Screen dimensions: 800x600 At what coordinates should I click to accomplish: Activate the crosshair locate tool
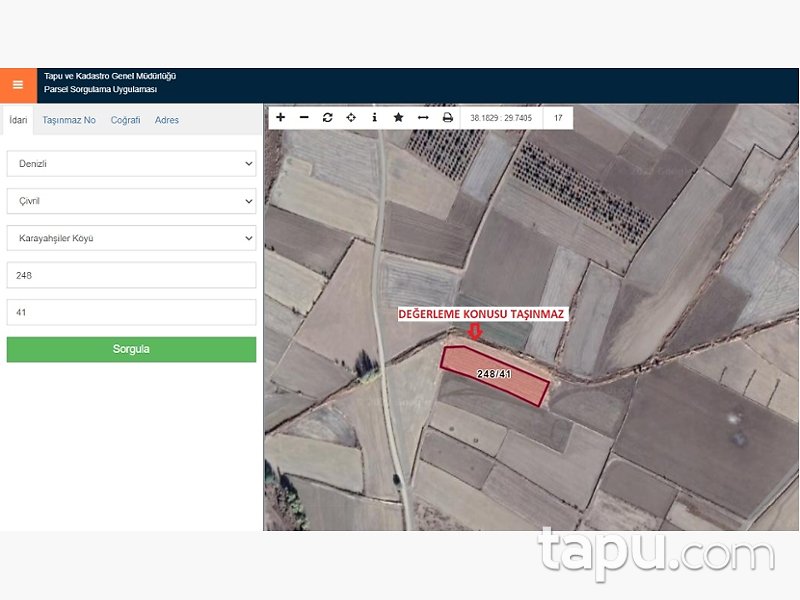click(351, 118)
